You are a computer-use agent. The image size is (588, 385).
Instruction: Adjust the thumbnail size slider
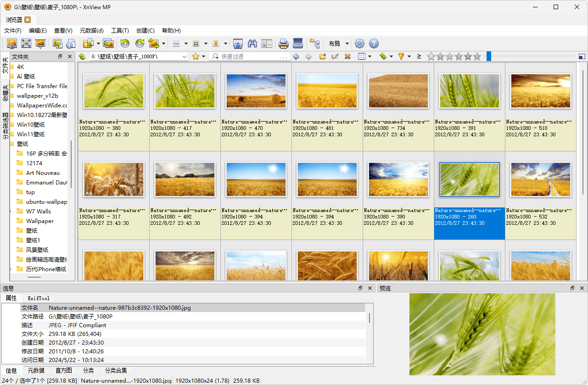(x=488, y=56)
